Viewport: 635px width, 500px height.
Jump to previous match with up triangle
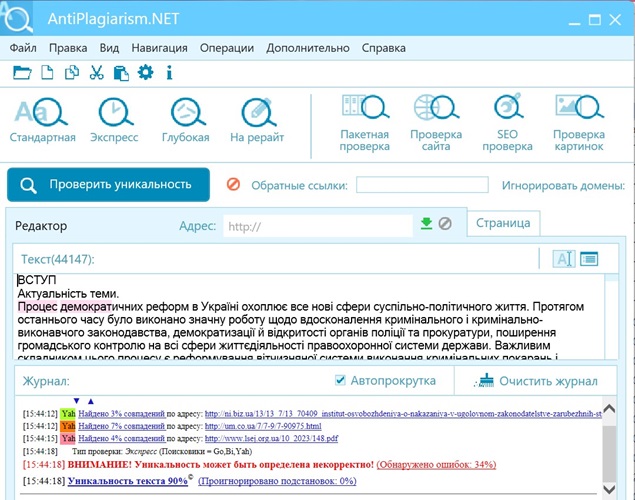click(91, 401)
